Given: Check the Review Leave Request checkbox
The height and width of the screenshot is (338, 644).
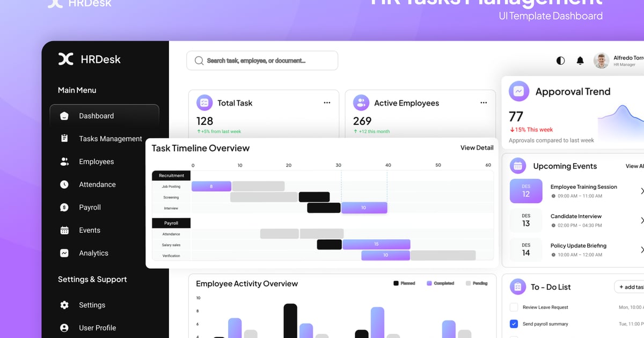Looking at the screenshot, I should (x=514, y=307).
